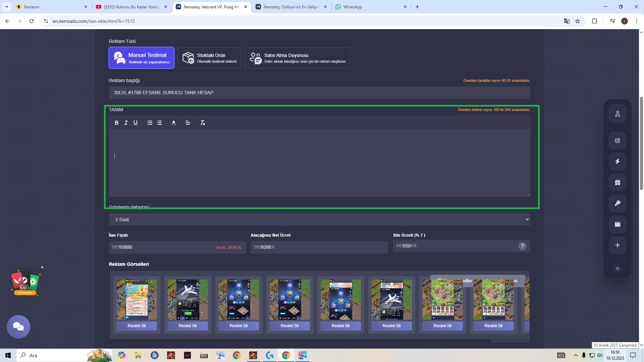Open a new browser tab
Screen dimensions: 644x362
417,7
